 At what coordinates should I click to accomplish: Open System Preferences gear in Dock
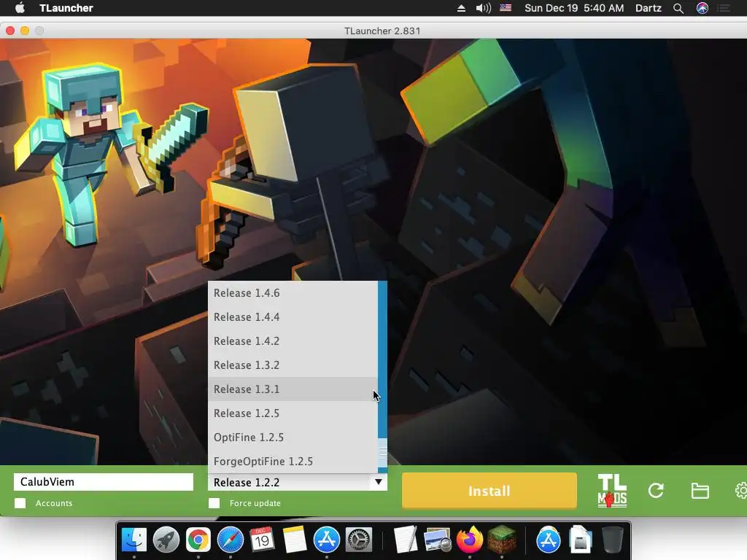tap(358, 540)
